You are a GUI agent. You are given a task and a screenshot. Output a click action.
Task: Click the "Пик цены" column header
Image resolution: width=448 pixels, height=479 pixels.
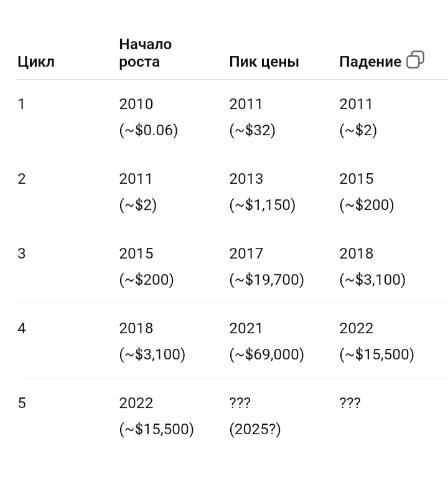click(264, 62)
